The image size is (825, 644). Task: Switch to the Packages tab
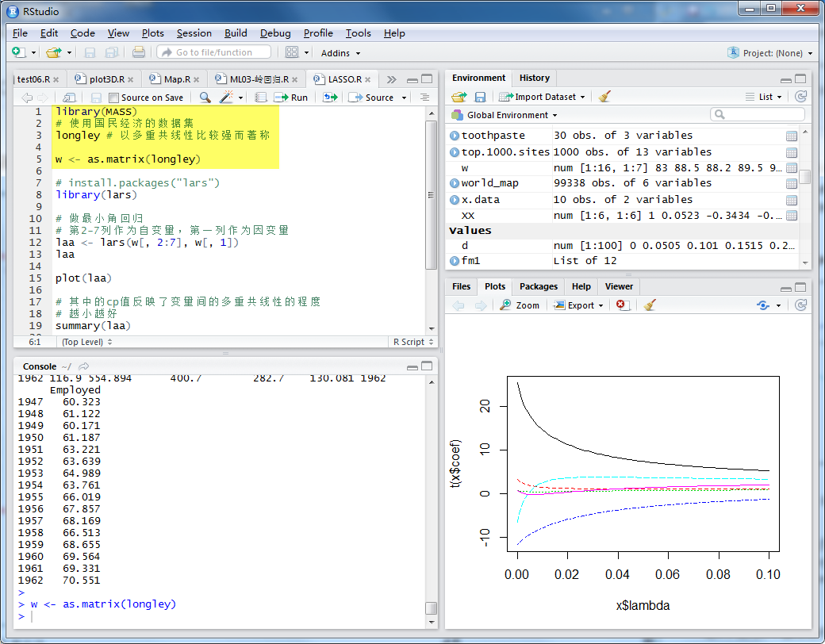tap(539, 286)
